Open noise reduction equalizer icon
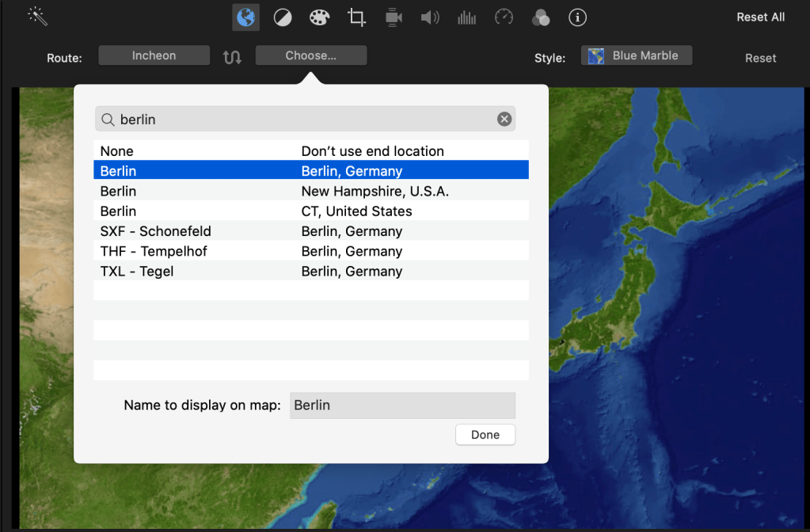 [466, 17]
